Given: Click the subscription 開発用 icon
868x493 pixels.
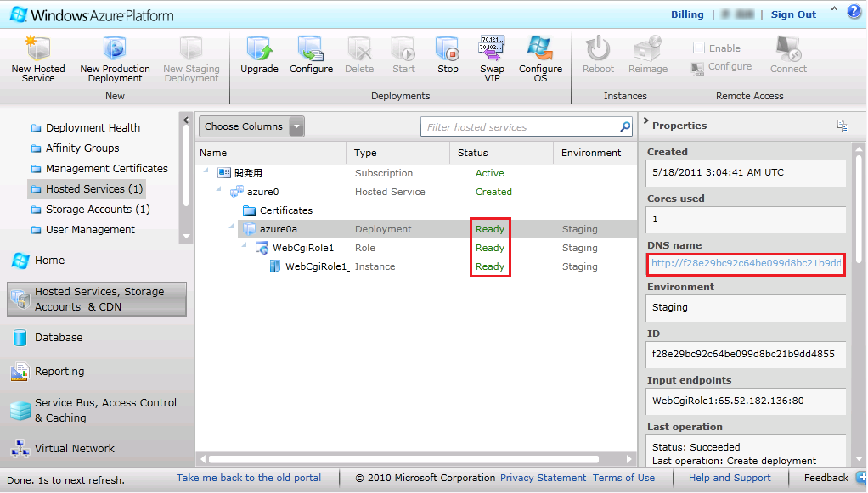Looking at the screenshot, I should pos(223,173).
